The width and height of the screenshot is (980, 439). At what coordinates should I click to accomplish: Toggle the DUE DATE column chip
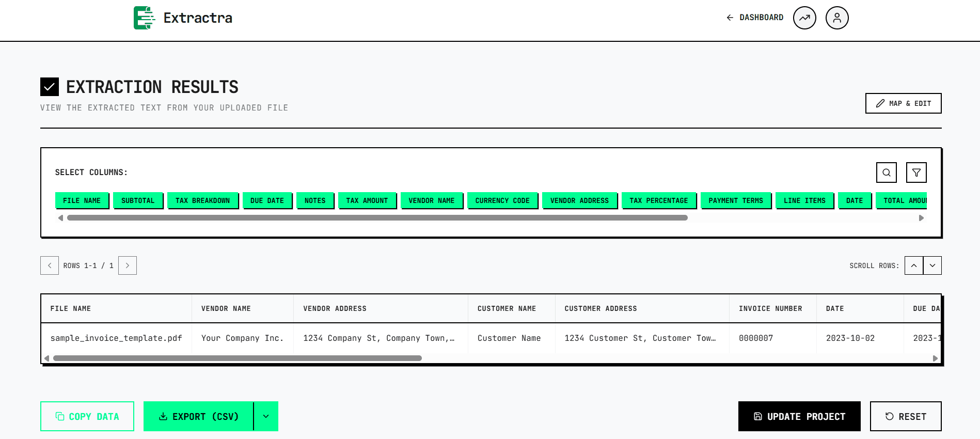click(x=267, y=200)
